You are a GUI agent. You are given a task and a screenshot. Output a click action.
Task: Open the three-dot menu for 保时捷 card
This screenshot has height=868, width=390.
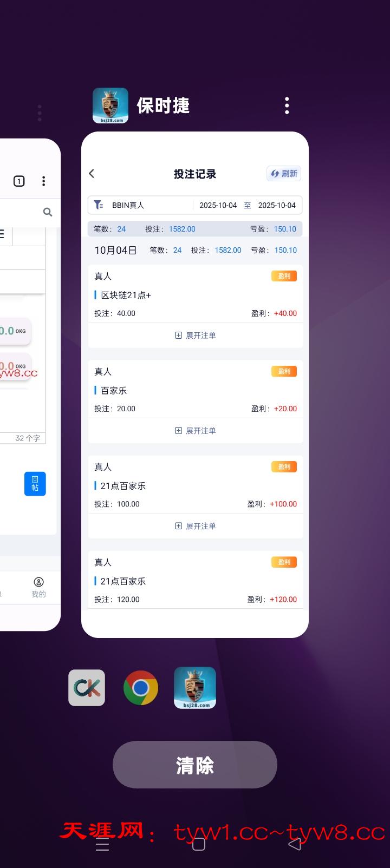tap(287, 106)
